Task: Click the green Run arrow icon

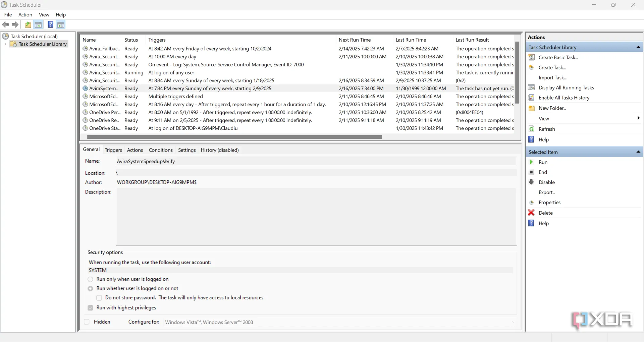Action: click(x=531, y=162)
